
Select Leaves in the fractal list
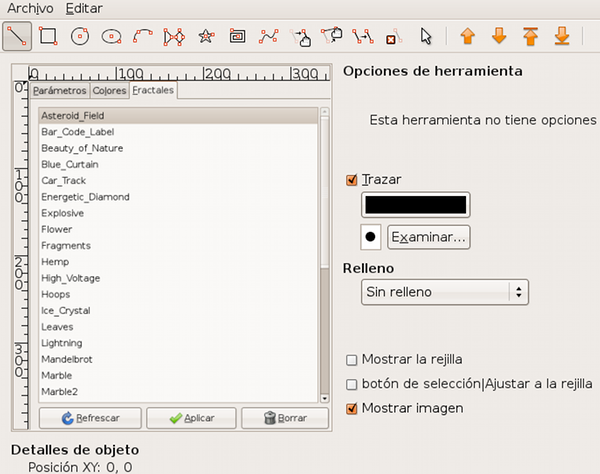pyautogui.click(x=178, y=327)
